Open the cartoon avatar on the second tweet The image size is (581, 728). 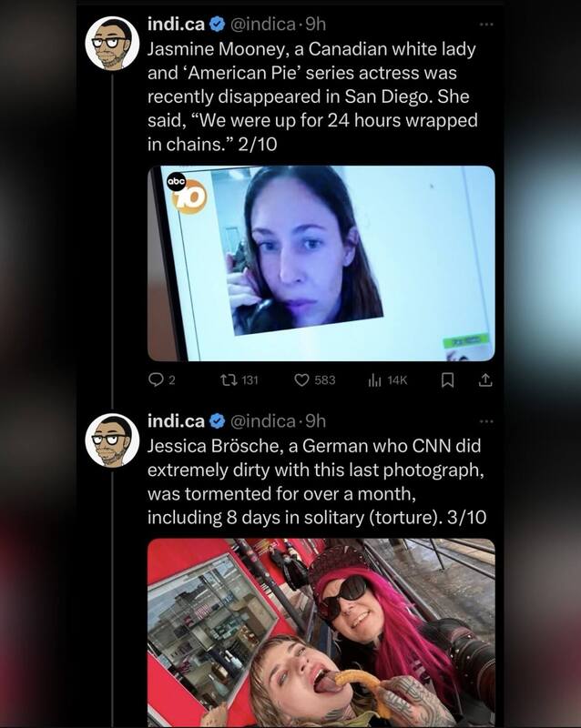113,440
